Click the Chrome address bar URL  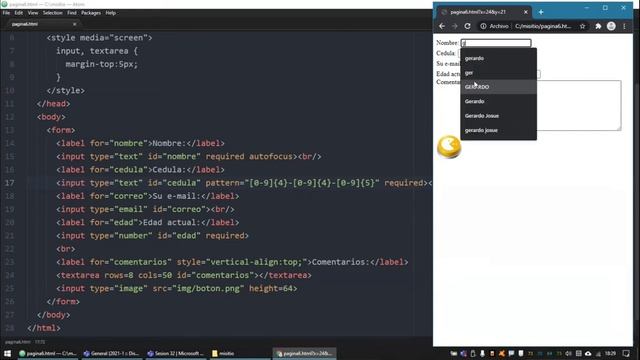pos(543,26)
